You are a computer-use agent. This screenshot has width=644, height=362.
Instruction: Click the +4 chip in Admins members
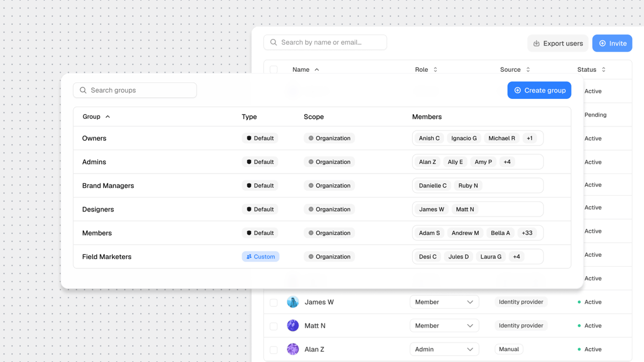coord(507,161)
